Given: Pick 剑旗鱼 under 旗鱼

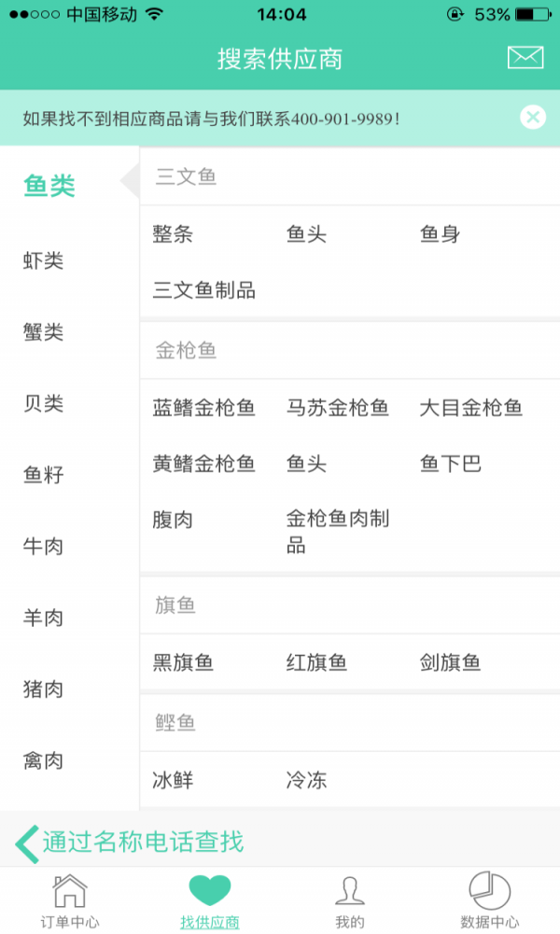Looking at the screenshot, I should coord(451,663).
